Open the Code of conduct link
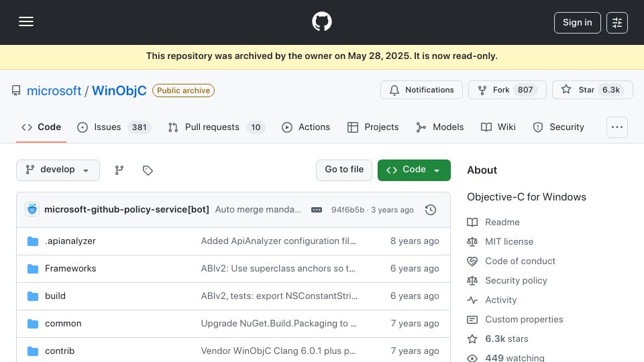644x362 pixels. pyautogui.click(x=520, y=261)
